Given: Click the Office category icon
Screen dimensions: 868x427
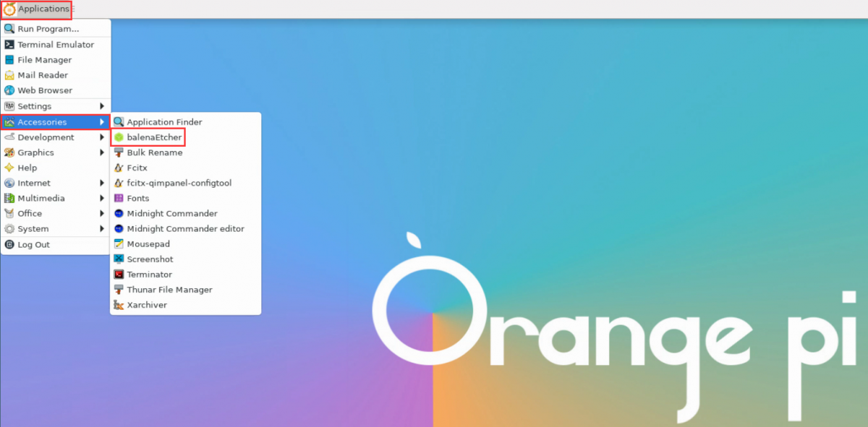Looking at the screenshot, I should click(9, 213).
